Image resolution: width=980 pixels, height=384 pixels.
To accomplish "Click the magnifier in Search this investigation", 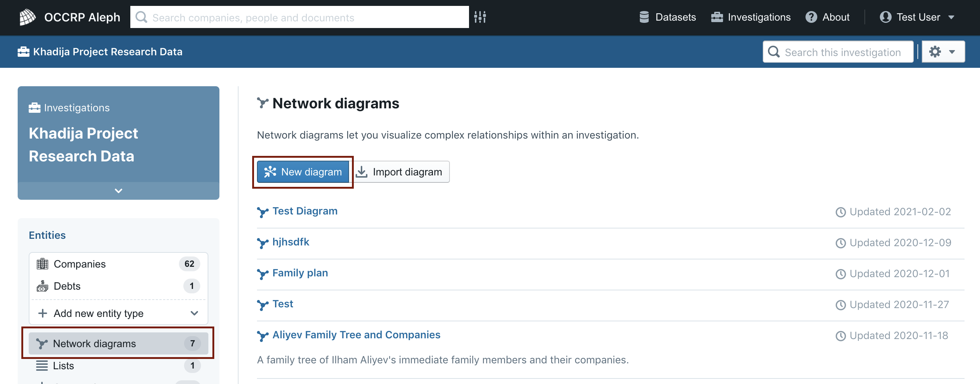I will 774,52.
